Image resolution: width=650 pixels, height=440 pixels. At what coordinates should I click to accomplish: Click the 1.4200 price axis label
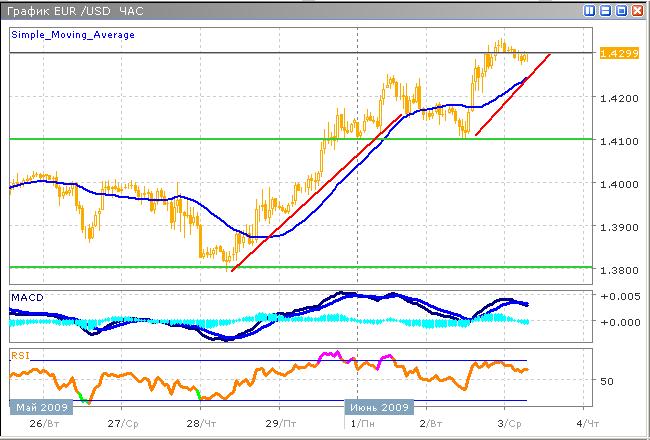pos(616,98)
